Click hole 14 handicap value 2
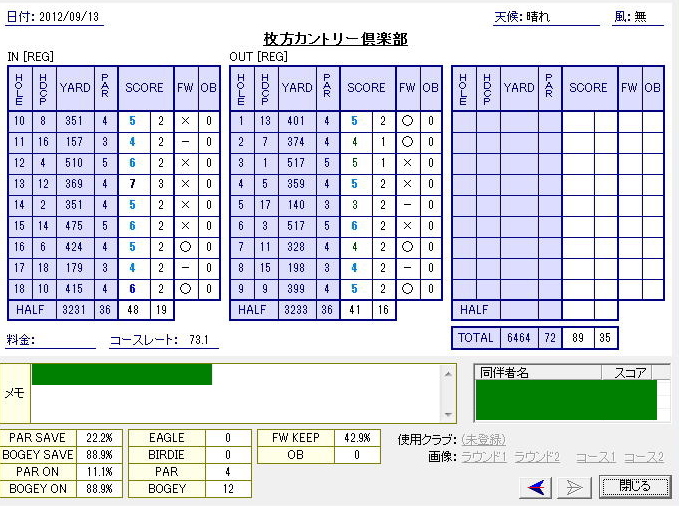Image resolution: width=679 pixels, height=506 pixels. (x=43, y=205)
